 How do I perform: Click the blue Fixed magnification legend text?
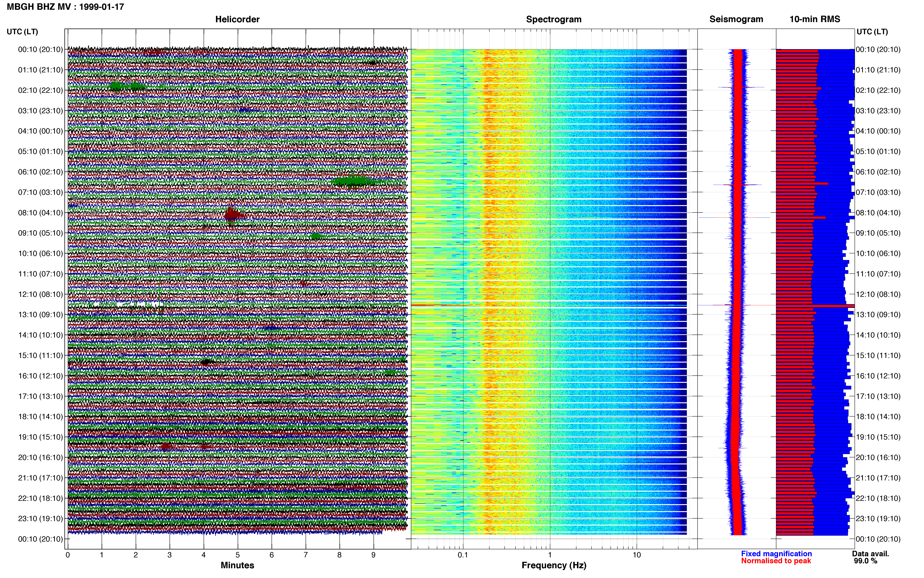click(776, 554)
